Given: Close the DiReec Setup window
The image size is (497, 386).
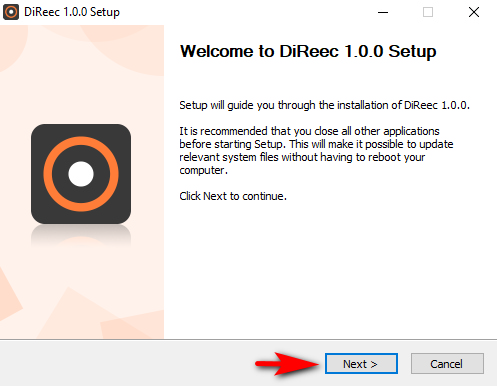Looking at the screenshot, I should (474, 13).
